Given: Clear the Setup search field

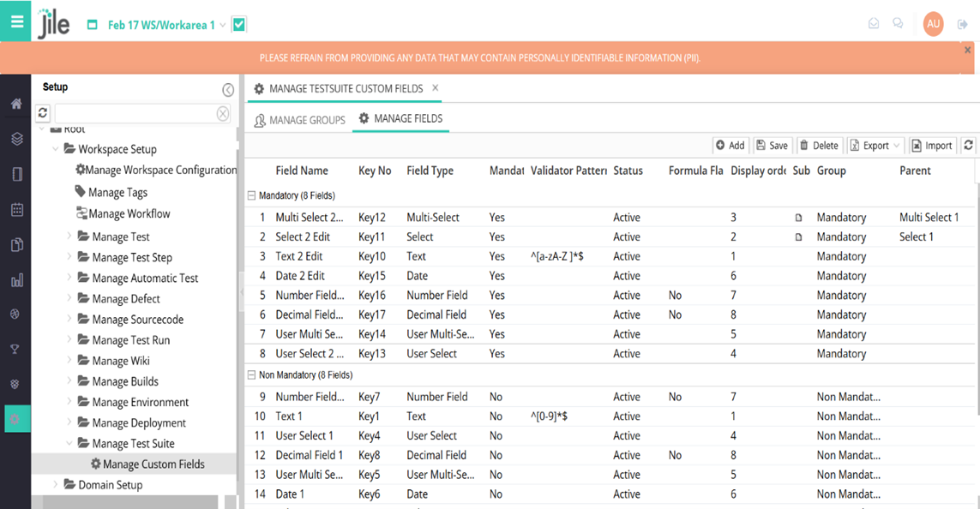Looking at the screenshot, I should [223, 113].
